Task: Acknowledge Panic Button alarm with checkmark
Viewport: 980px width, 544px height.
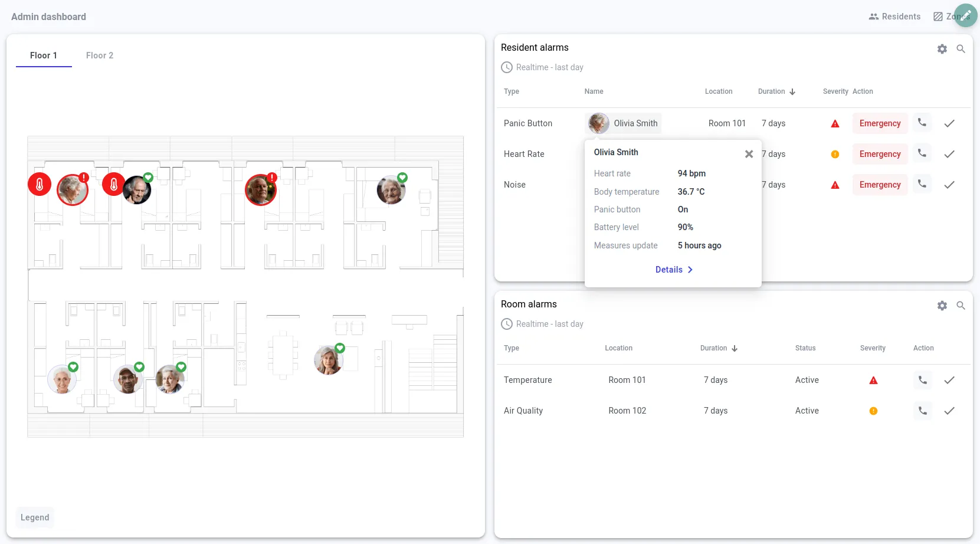Action: (x=949, y=123)
